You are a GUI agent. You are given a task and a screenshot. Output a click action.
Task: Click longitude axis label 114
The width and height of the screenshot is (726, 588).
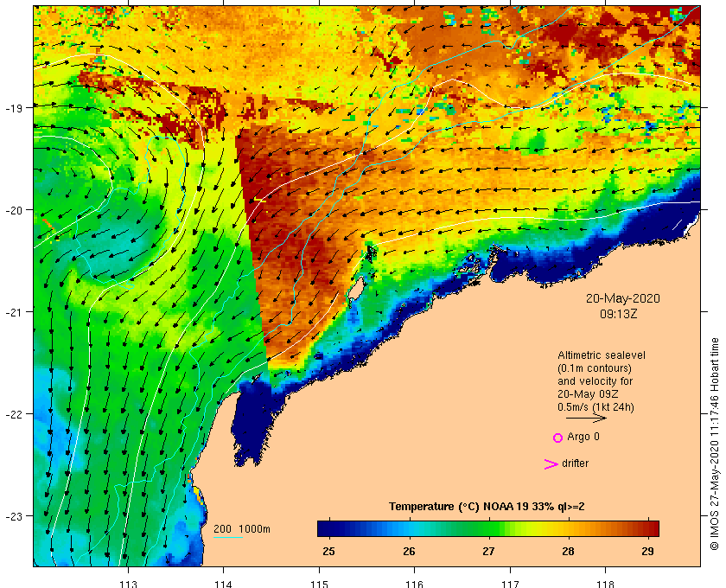tap(223, 584)
